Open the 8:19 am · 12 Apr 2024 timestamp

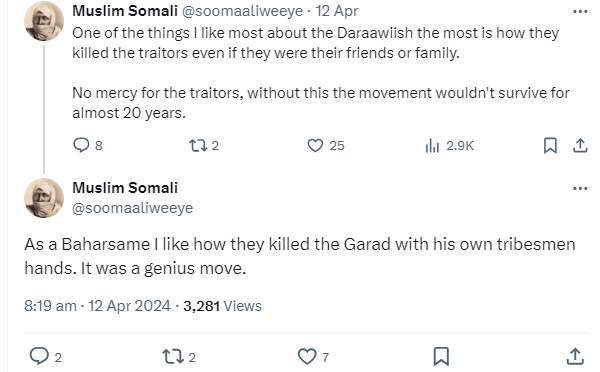(x=97, y=306)
